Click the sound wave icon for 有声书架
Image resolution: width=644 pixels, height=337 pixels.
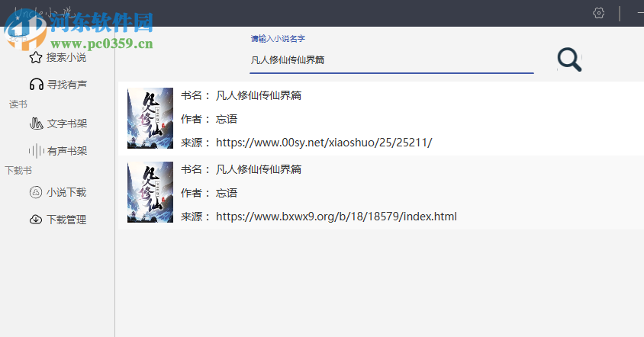37,151
